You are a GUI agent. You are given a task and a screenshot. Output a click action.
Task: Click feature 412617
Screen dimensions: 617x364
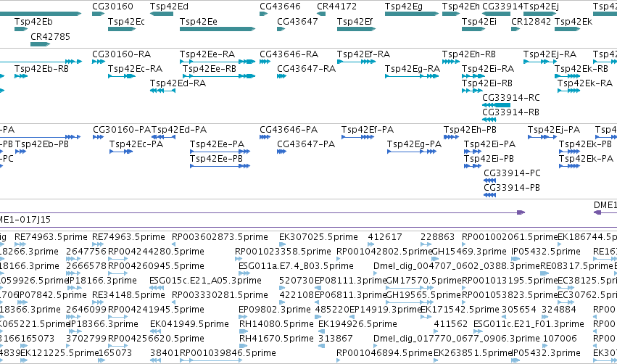(385, 237)
